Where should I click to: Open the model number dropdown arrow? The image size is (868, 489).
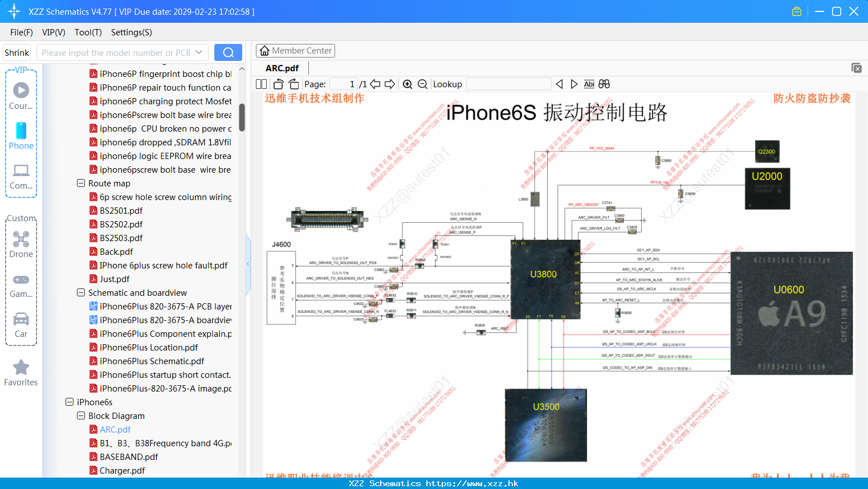[199, 52]
